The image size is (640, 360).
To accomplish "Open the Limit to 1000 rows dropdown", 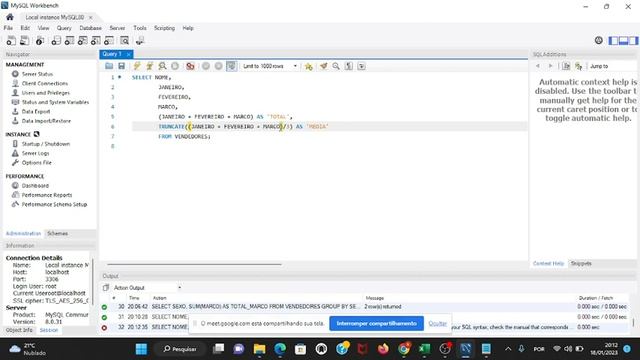I will (270, 66).
